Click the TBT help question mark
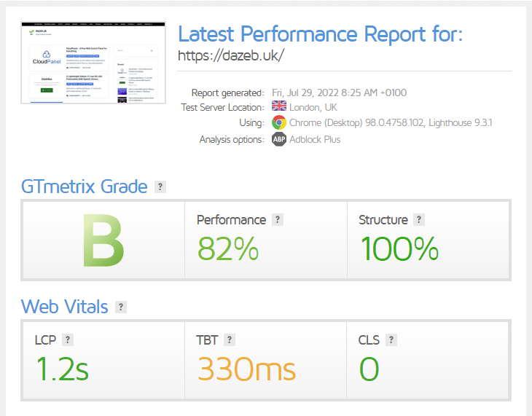532x416 pixels. click(x=230, y=340)
